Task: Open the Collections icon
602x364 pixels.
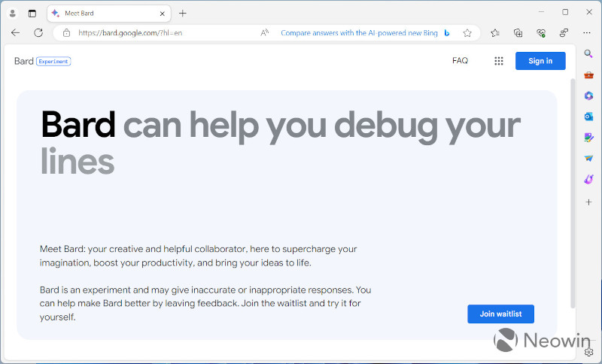Action: (518, 33)
